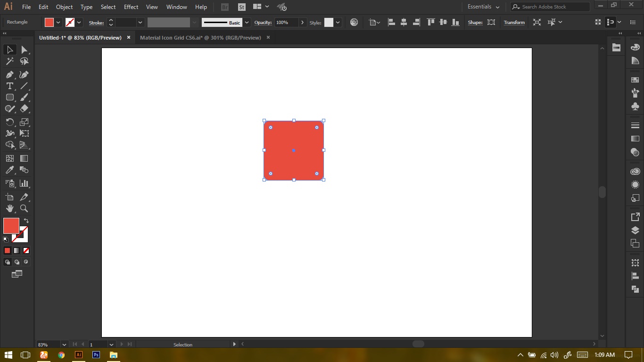Image resolution: width=644 pixels, height=362 pixels.
Task: Select the Type tool
Action: click(9, 86)
